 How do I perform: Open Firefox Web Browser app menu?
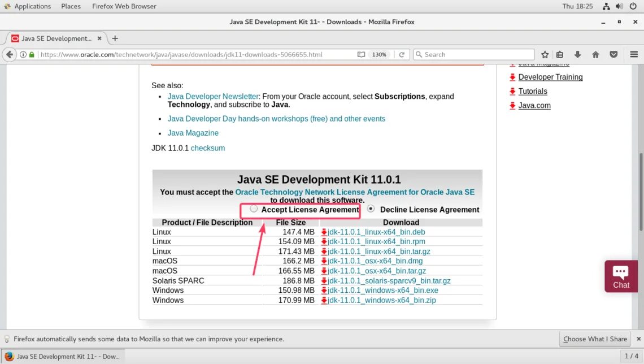tap(124, 6)
